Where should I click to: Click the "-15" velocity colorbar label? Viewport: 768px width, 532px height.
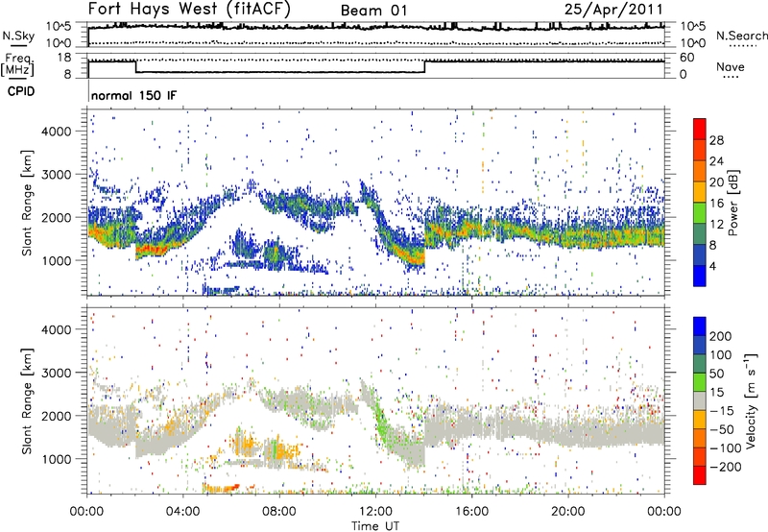722,411
